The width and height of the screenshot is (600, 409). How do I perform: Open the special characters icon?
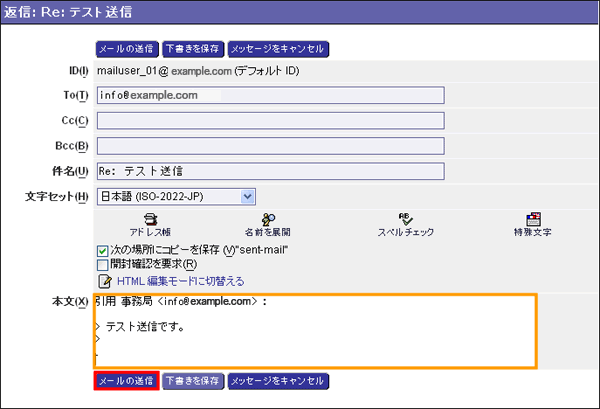click(533, 219)
